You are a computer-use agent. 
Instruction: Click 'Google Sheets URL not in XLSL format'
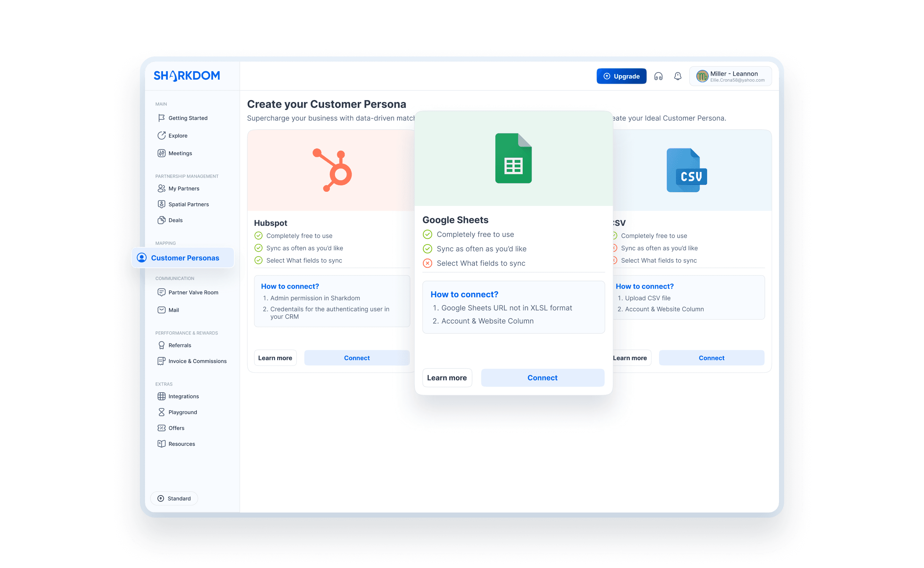(x=506, y=308)
